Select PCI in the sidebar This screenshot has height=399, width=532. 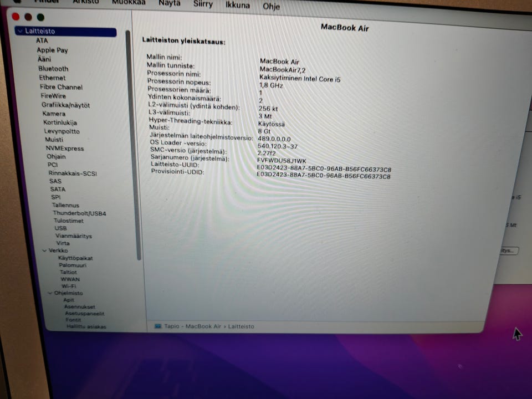coord(53,165)
